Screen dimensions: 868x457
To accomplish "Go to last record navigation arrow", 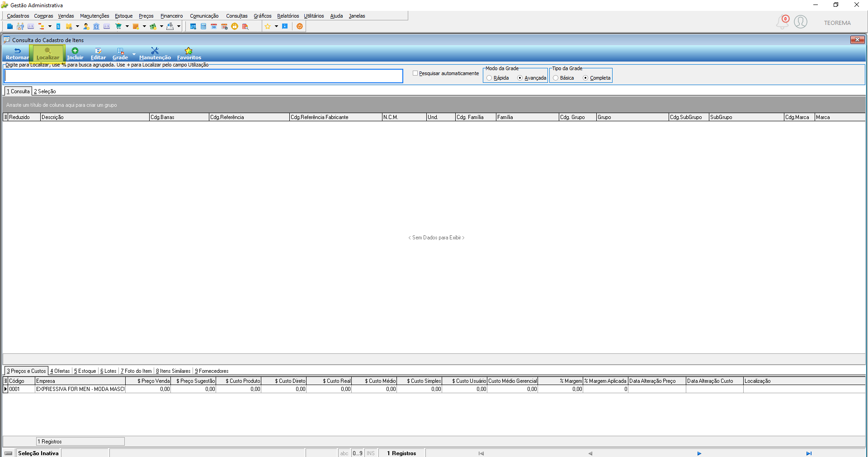I will (809, 453).
